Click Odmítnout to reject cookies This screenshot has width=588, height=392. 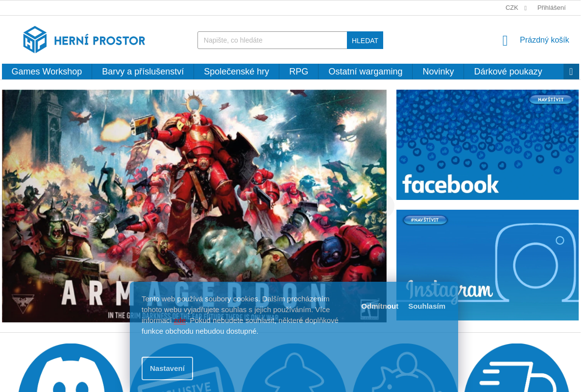pyautogui.click(x=380, y=306)
